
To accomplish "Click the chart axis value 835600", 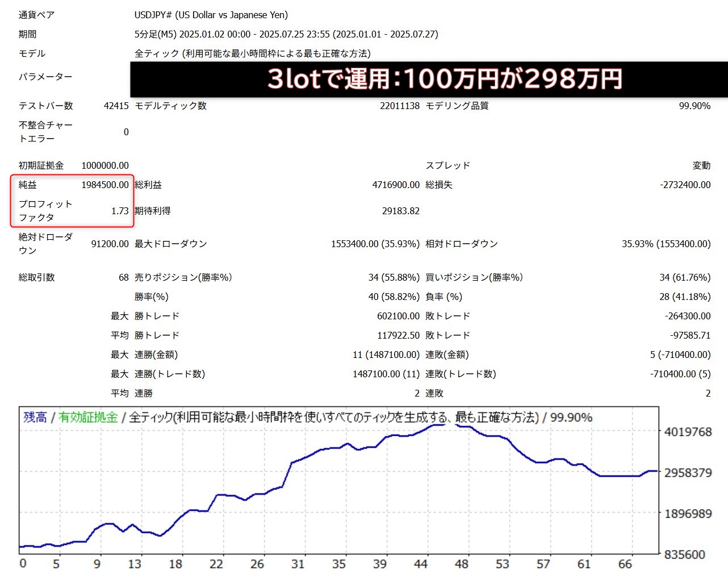I will (x=684, y=555).
